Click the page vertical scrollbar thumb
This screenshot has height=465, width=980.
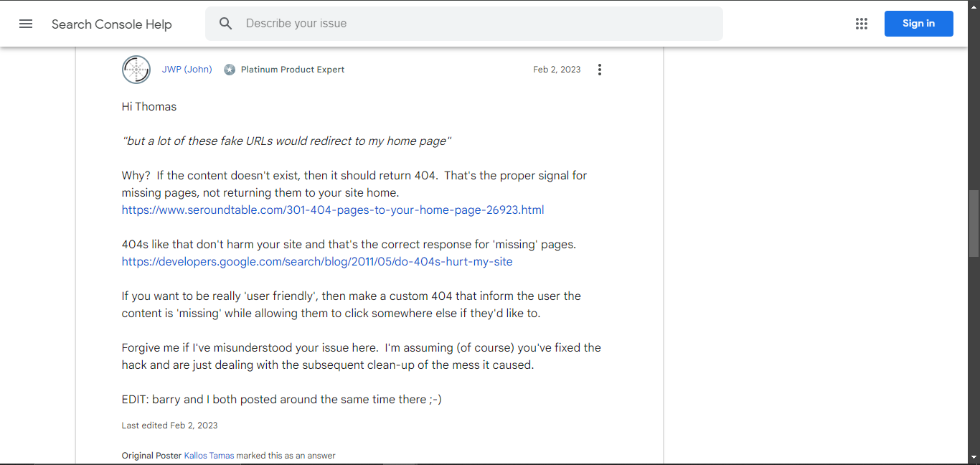click(x=974, y=223)
